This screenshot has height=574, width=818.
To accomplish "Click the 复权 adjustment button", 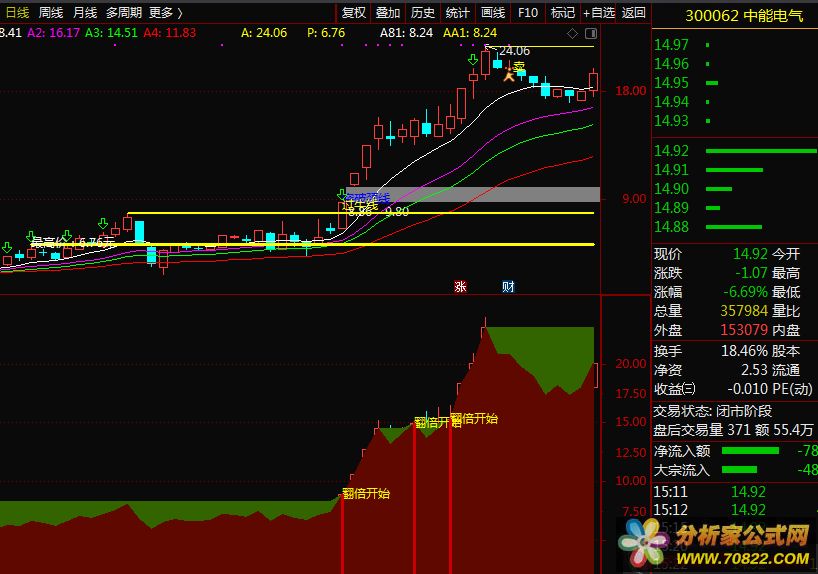I will pos(353,13).
